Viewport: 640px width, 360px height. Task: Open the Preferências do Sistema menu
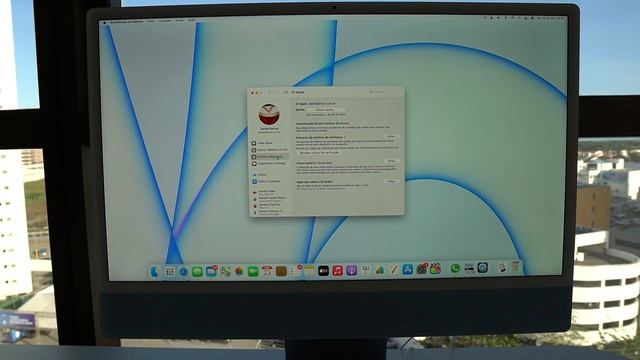click(x=127, y=21)
